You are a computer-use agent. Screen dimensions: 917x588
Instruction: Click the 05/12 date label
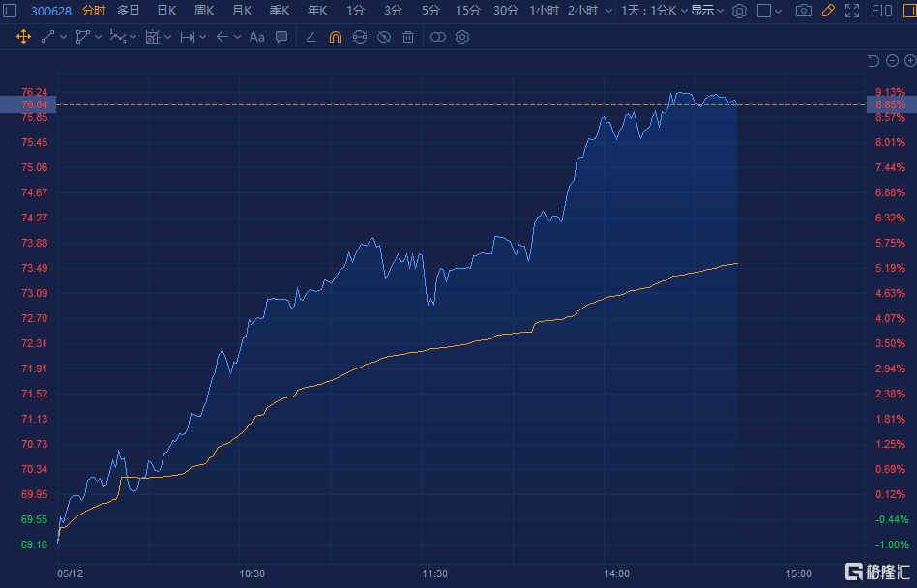click(71, 573)
